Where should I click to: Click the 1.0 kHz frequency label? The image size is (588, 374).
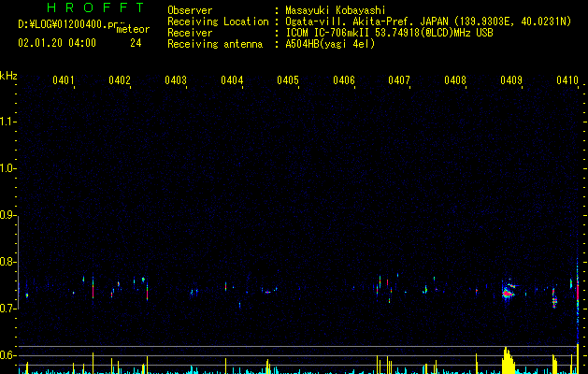click(x=7, y=168)
